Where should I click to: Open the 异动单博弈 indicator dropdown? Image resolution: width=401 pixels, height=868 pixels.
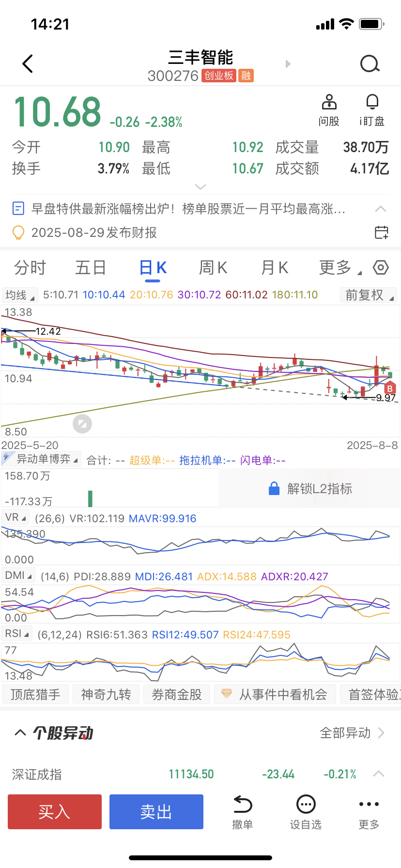click(41, 459)
